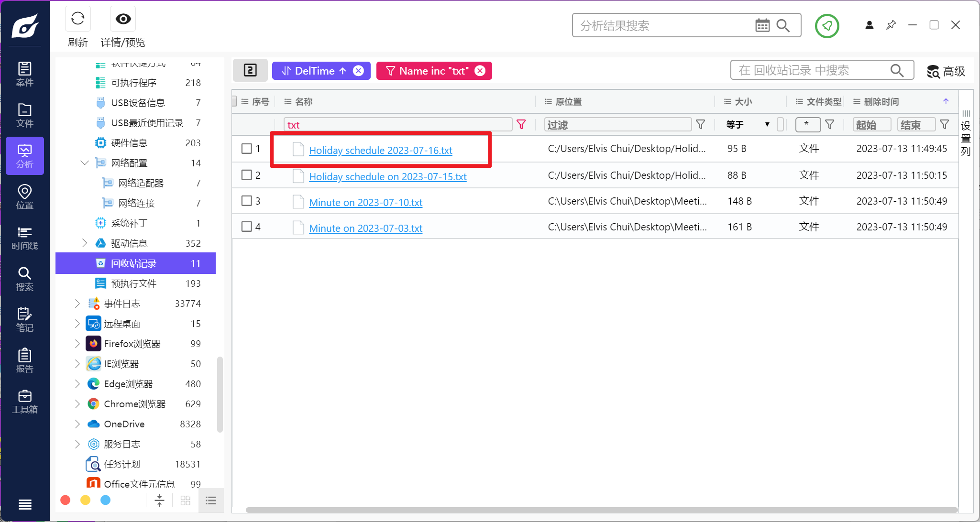Open Minute on 2023-07-10.txt link

pos(365,202)
